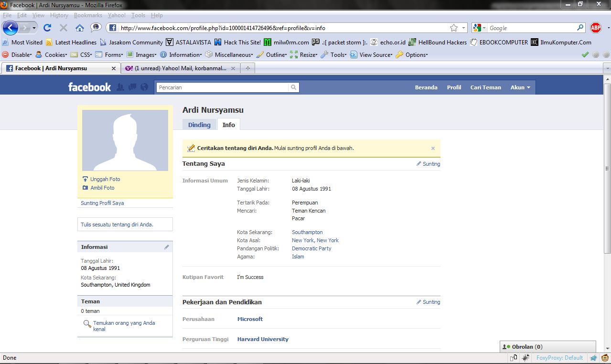Image resolution: width=611 pixels, height=364 pixels.
Task: Open Images menu in developer toolbar
Action: [x=141, y=54]
